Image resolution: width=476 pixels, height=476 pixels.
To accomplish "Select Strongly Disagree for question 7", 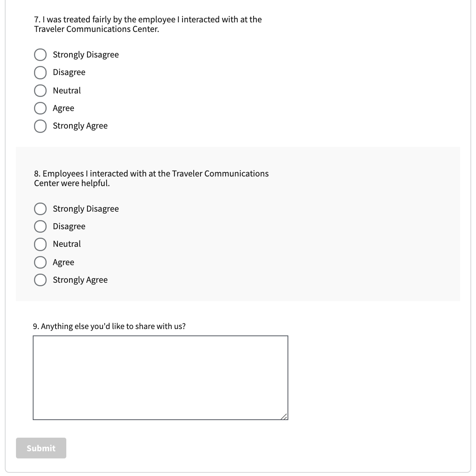I will [x=40, y=55].
